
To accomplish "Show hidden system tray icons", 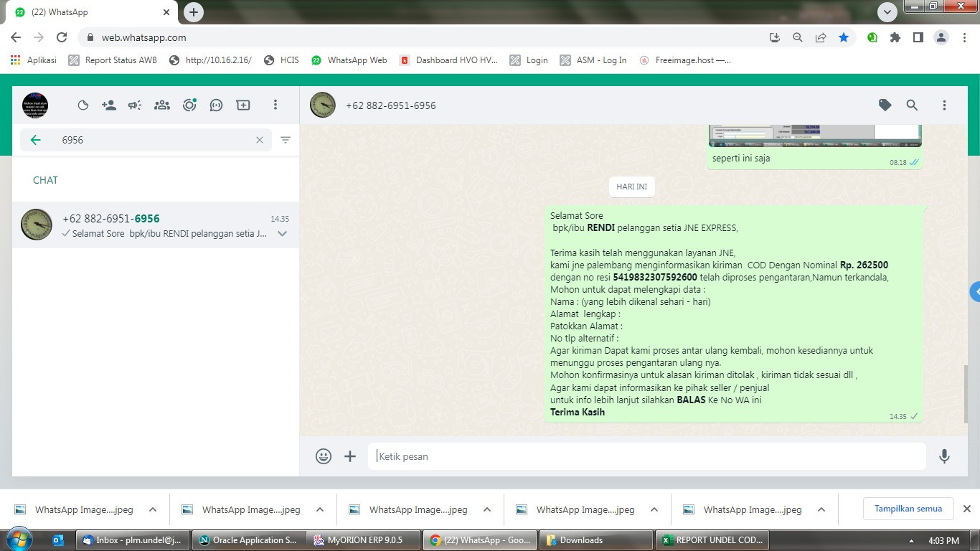I will [x=911, y=540].
